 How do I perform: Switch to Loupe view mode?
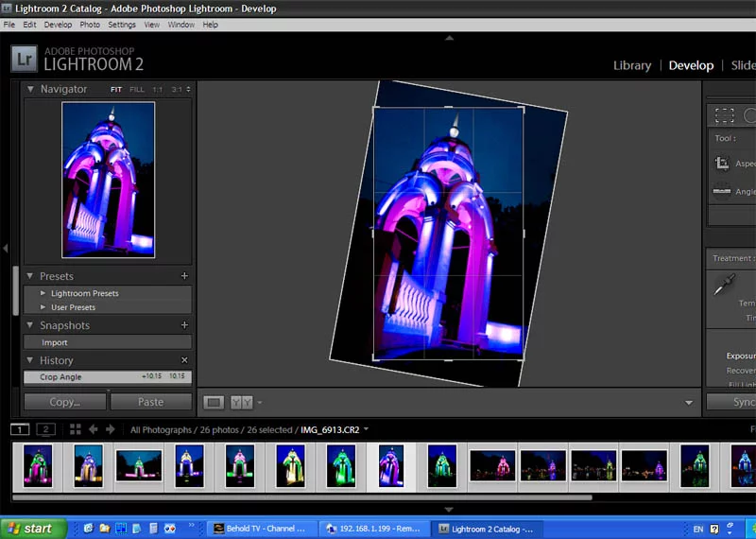[x=214, y=402]
